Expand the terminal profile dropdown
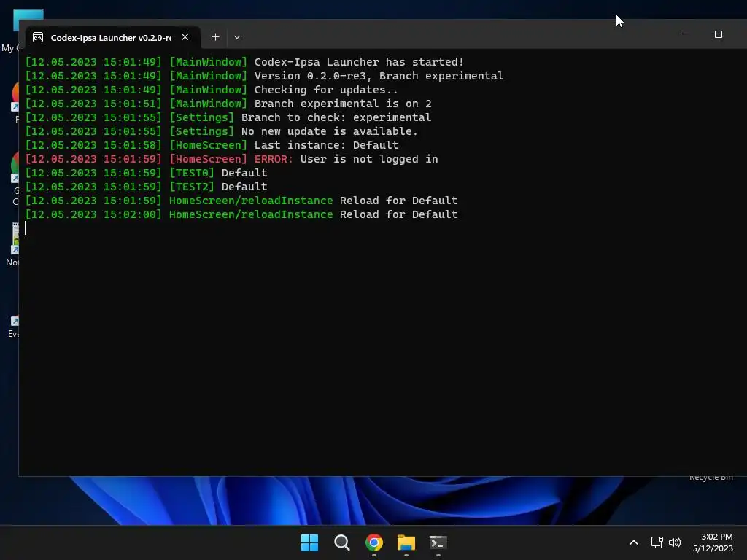This screenshot has height=560, width=747. click(x=237, y=37)
